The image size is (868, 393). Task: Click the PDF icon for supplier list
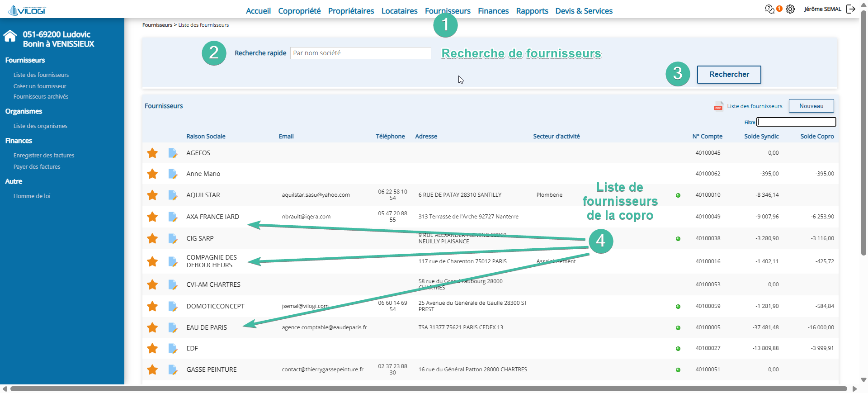click(718, 106)
